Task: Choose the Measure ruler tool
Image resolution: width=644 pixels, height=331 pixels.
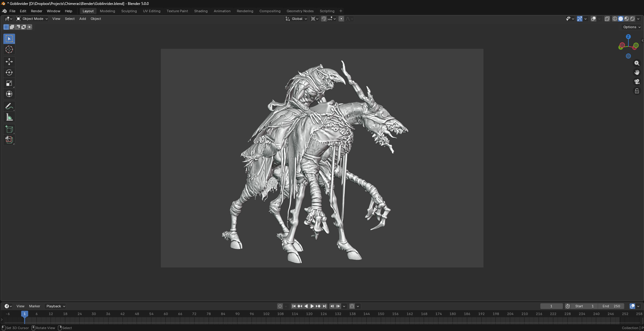Action: pos(9,117)
